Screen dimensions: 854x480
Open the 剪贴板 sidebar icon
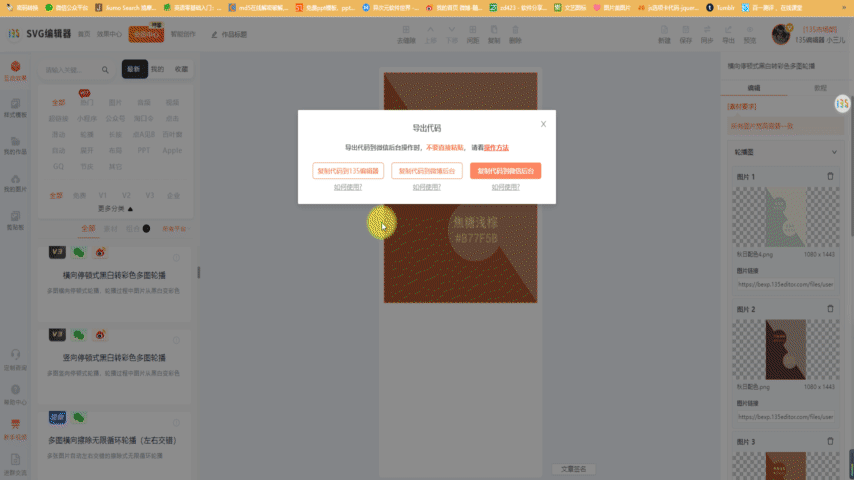(15, 221)
